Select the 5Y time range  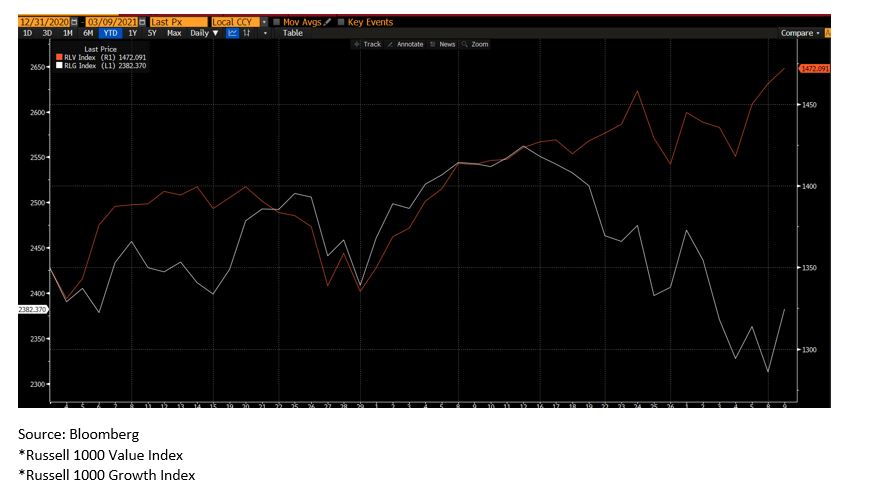(x=152, y=33)
